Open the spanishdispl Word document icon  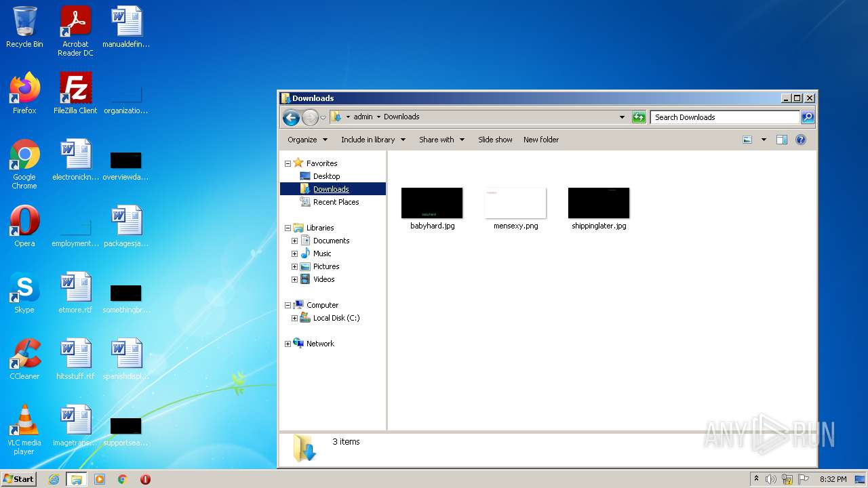point(126,359)
